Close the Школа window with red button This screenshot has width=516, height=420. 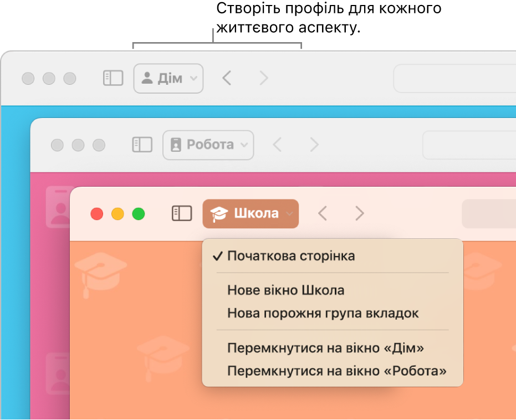coord(97,214)
